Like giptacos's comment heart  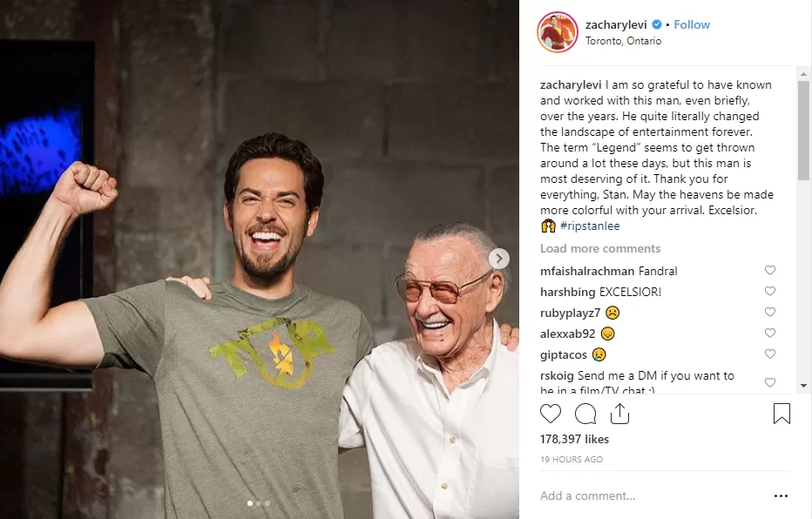coord(769,354)
